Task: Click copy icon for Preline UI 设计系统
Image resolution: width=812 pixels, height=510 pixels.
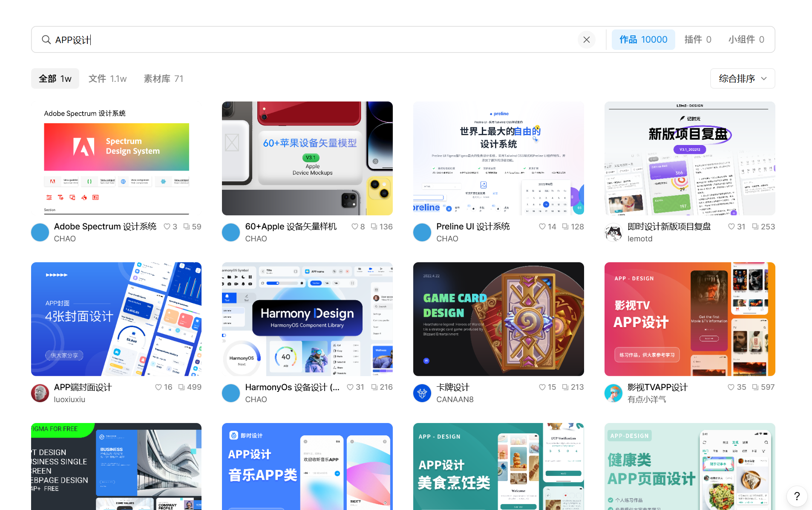Action: [x=565, y=226]
